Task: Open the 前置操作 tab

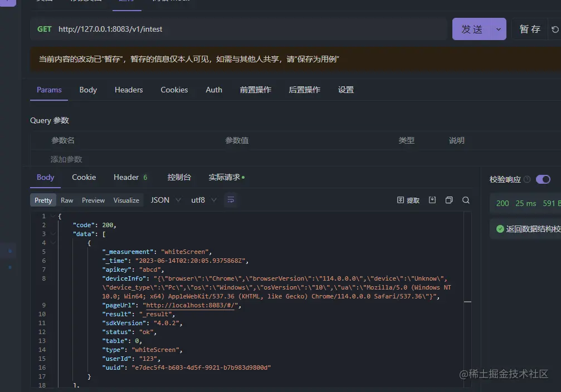Action: 256,90
